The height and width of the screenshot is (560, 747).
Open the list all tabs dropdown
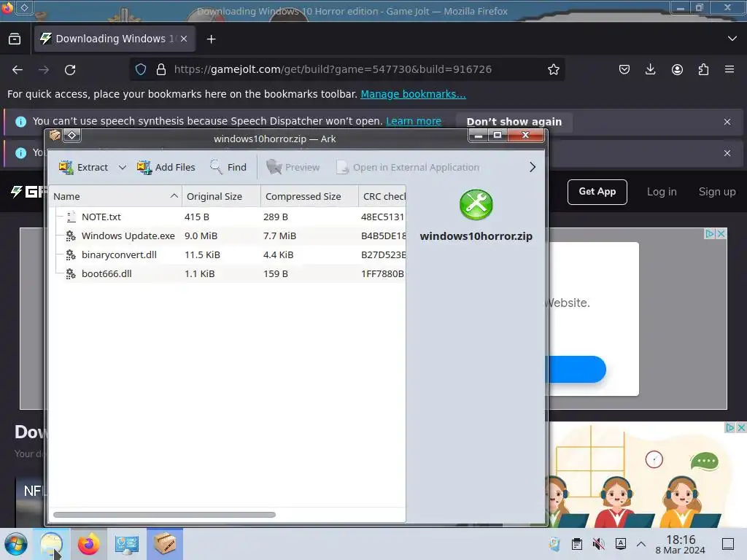tap(732, 39)
